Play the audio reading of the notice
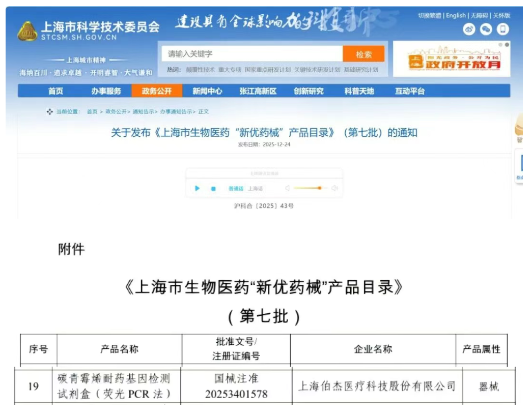This screenshot has height=417, width=532. [198, 189]
